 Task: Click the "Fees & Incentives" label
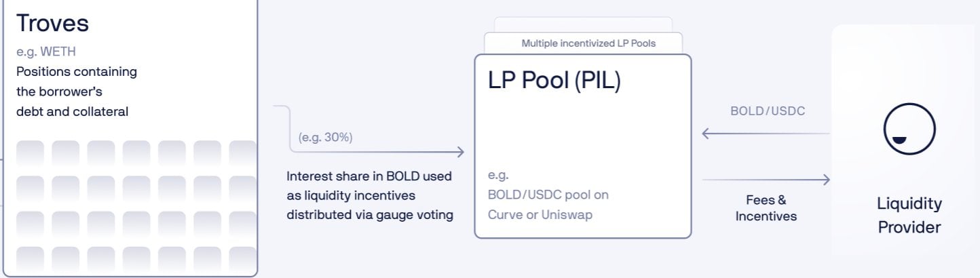(x=766, y=208)
